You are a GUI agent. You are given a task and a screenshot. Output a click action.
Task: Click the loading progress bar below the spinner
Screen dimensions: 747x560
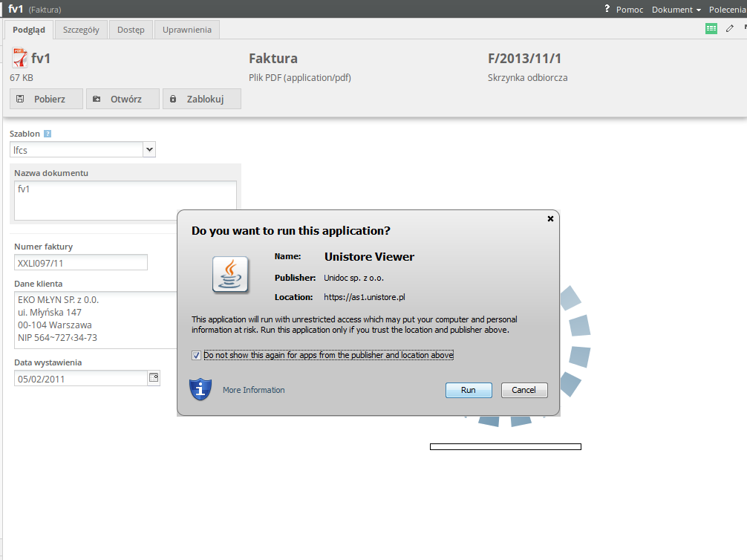(506, 446)
